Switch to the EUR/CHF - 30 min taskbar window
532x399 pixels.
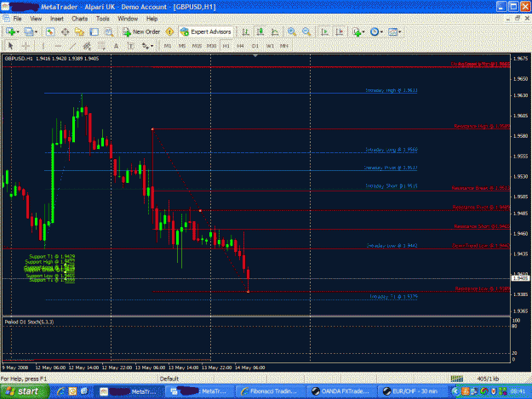pyautogui.click(x=413, y=391)
